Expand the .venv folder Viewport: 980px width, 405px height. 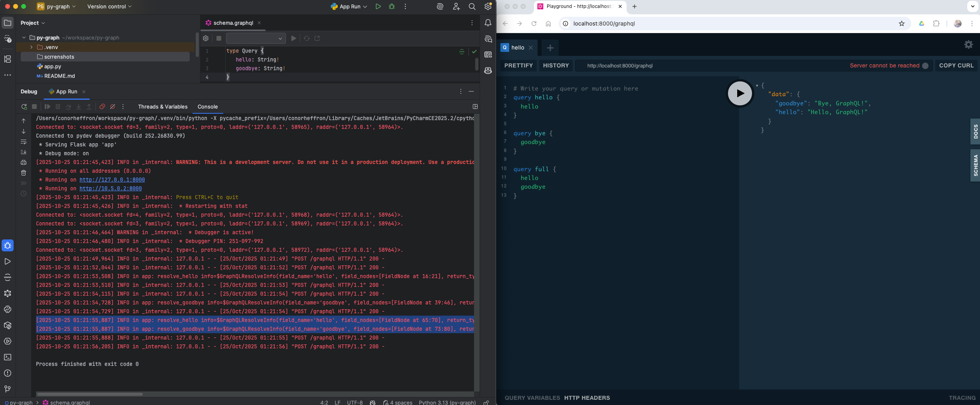(x=31, y=47)
